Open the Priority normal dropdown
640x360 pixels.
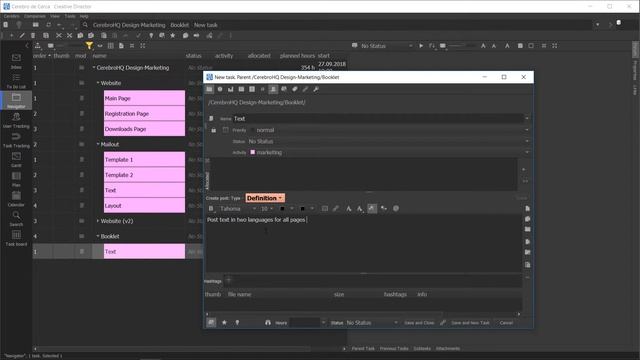coord(390,130)
